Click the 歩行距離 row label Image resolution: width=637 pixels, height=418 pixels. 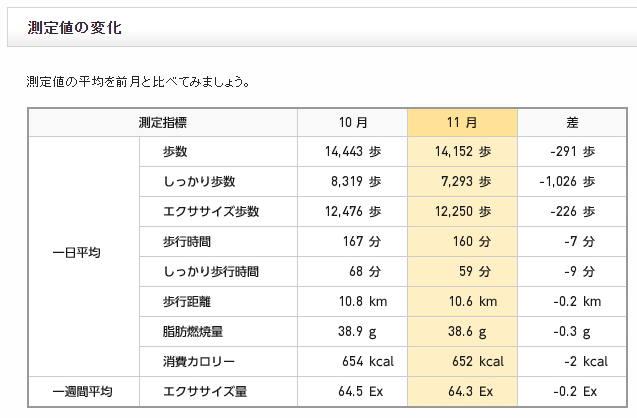(x=187, y=301)
